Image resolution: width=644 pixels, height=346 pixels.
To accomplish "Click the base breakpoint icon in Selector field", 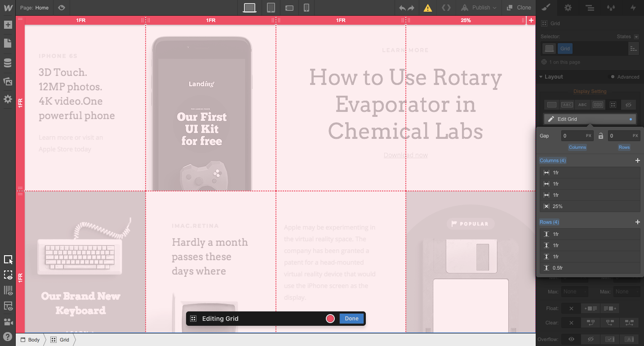I will tap(549, 49).
